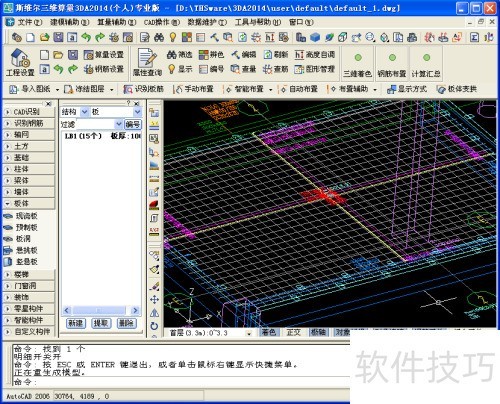500x404 pixels.
Task: Open the 过滤 filter dropdown
Action: (x=118, y=124)
